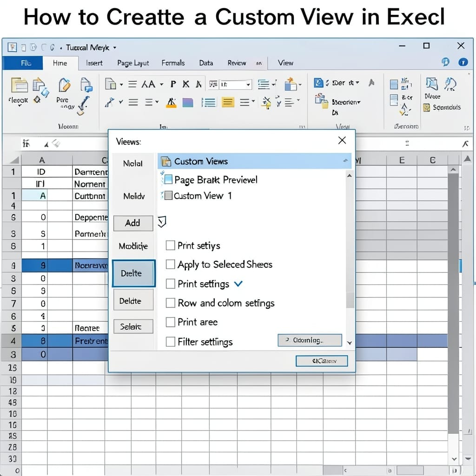The image size is (476, 476).
Task: Open the clipboard paste icon labeled rleook
Action: coord(20,85)
